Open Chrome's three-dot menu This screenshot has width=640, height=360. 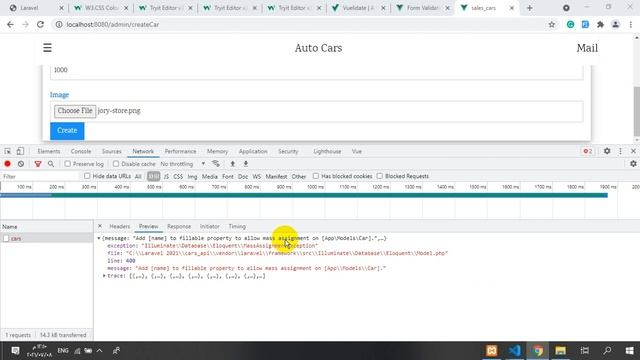pyautogui.click(x=631, y=24)
